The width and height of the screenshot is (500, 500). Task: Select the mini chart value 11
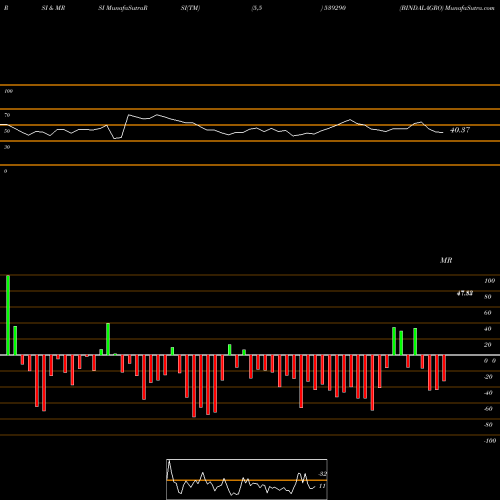322,486
